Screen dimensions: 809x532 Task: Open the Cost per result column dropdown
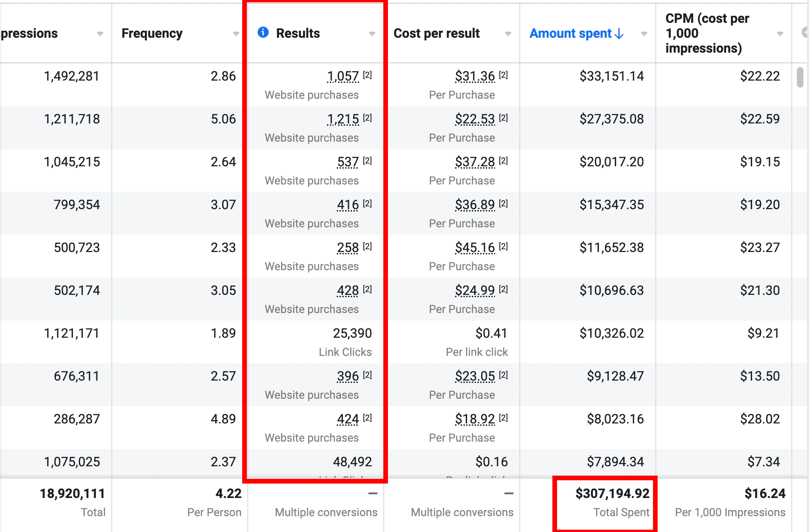click(508, 34)
